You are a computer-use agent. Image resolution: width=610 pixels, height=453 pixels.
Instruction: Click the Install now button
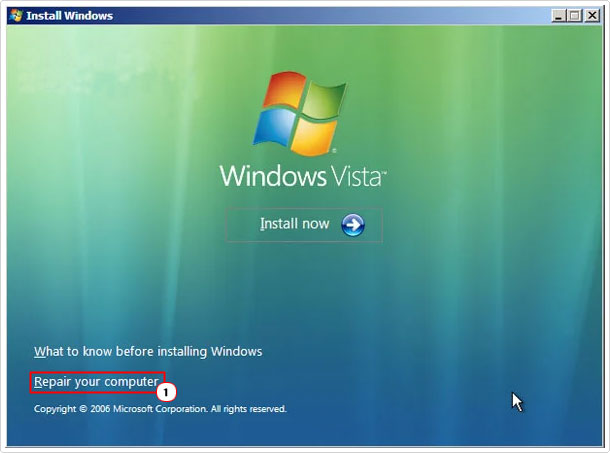[304, 225]
